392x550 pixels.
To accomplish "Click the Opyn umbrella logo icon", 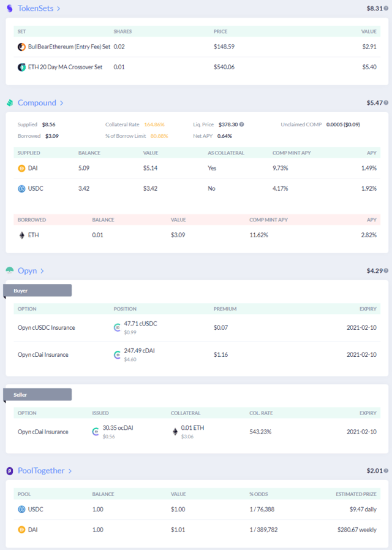I will pyautogui.click(x=10, y=270).
